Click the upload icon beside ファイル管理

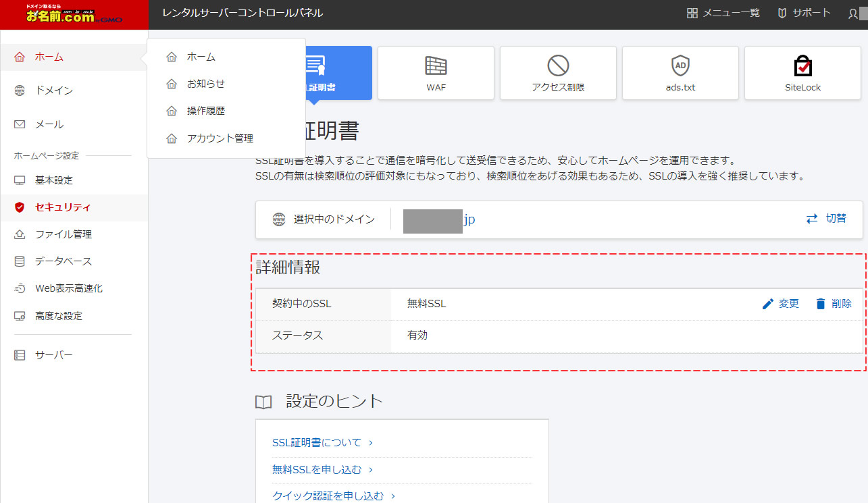pos(20,234)
